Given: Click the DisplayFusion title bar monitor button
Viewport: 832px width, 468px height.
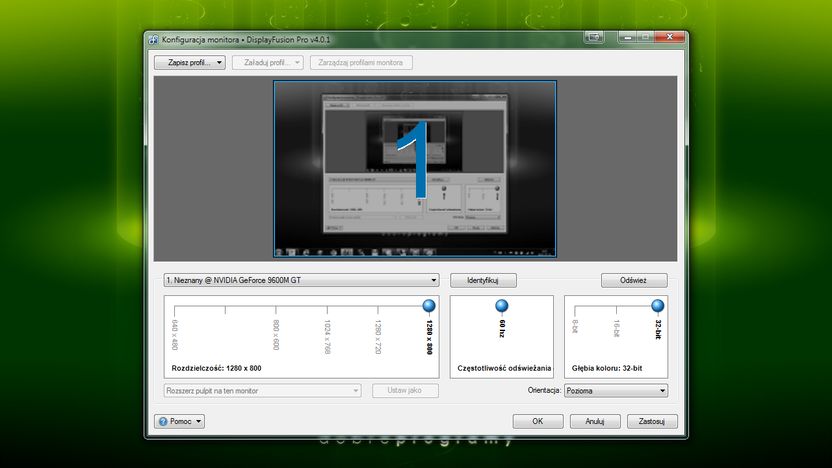Looking at the screenshot, I should [594, 37].
